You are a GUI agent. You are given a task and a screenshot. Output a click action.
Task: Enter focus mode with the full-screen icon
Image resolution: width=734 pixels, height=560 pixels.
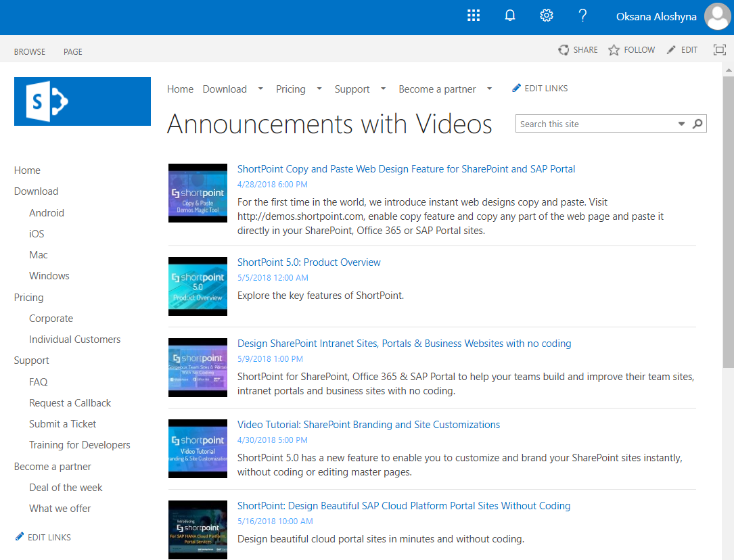point(719,49)
